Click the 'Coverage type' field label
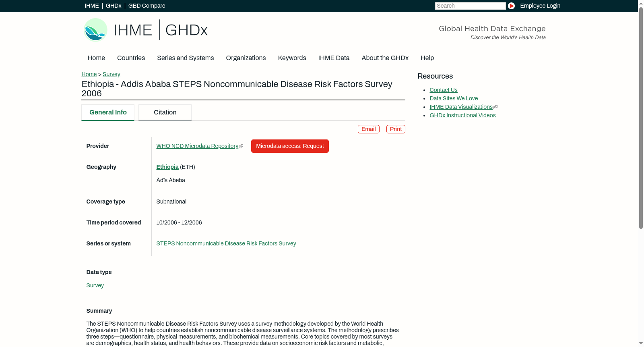 [x=106, y=202]
